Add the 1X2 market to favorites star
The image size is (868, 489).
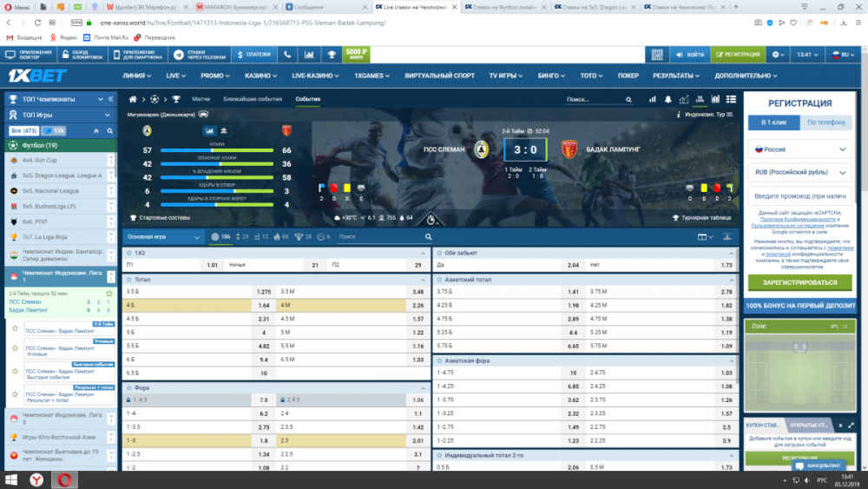point(128,253)
